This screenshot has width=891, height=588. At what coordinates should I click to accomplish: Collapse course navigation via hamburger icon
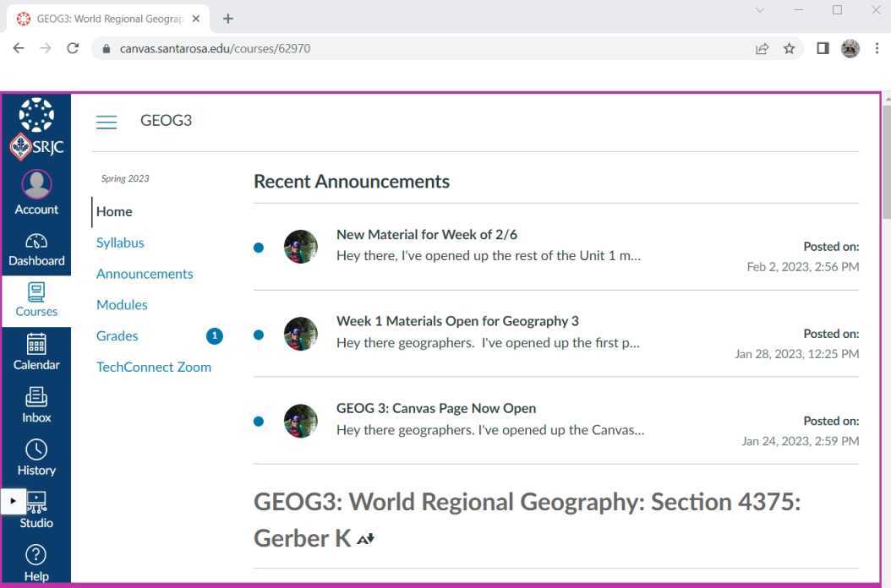107,122
